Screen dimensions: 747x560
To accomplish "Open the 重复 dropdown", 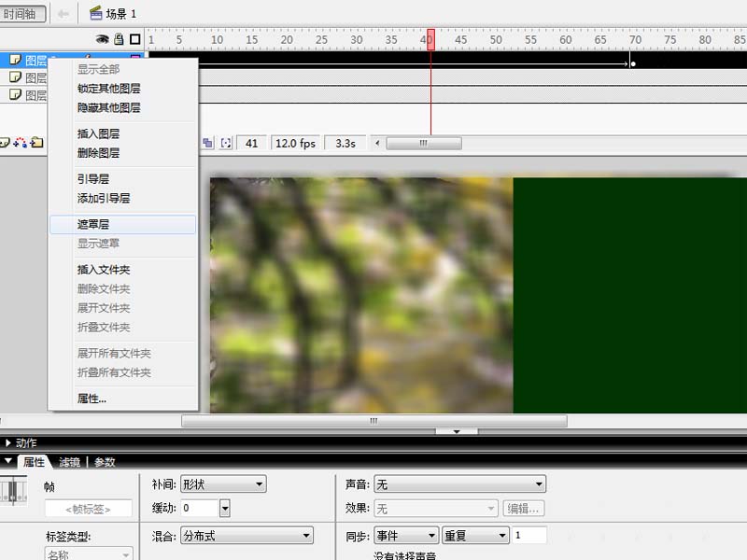I will point(475,536).
